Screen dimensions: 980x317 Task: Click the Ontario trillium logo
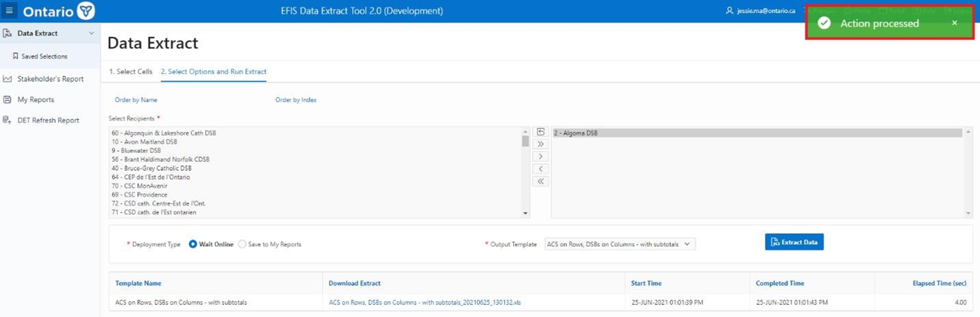[x=86, y=11]
